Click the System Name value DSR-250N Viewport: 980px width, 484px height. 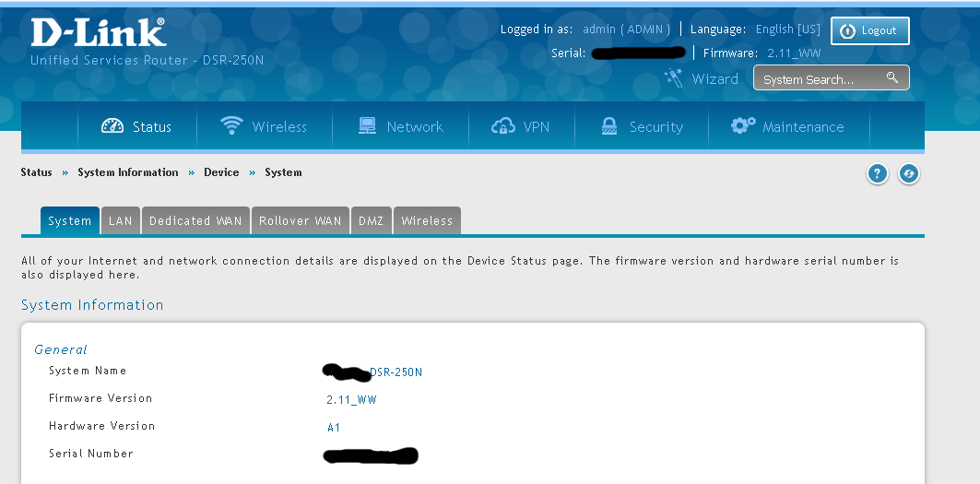(396, 372)
